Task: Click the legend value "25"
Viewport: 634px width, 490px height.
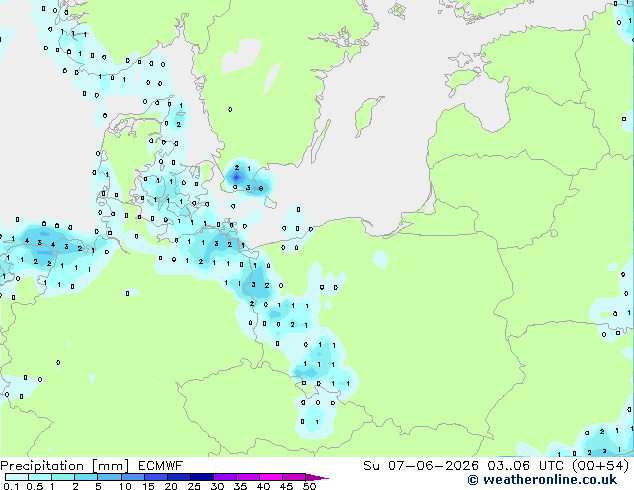Action: tap(194, 486)
